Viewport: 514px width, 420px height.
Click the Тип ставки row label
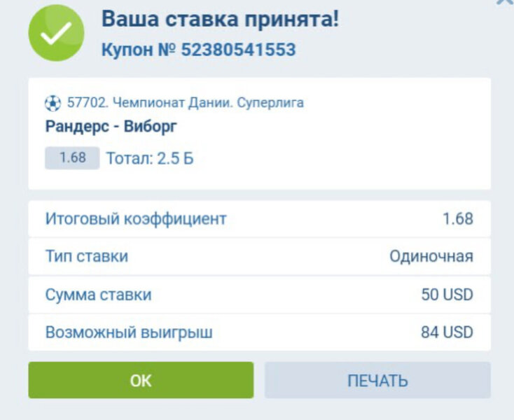click(87, 256)
